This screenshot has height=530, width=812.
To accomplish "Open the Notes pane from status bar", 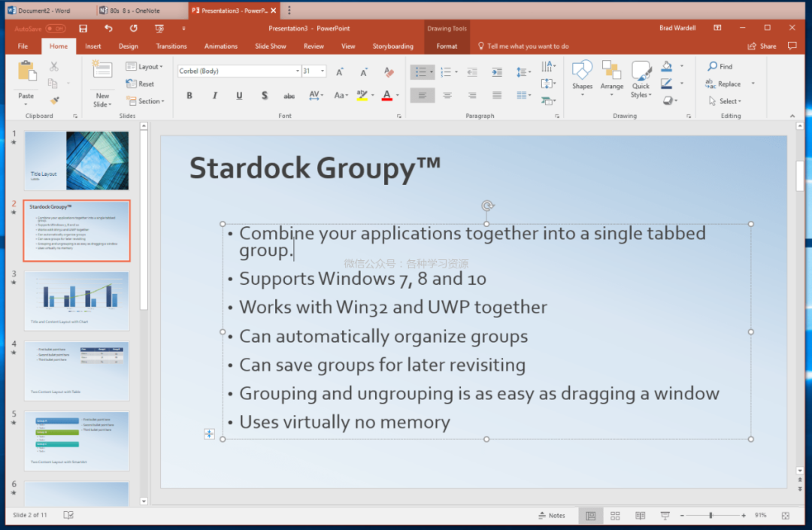I will [x=552, y=516].
